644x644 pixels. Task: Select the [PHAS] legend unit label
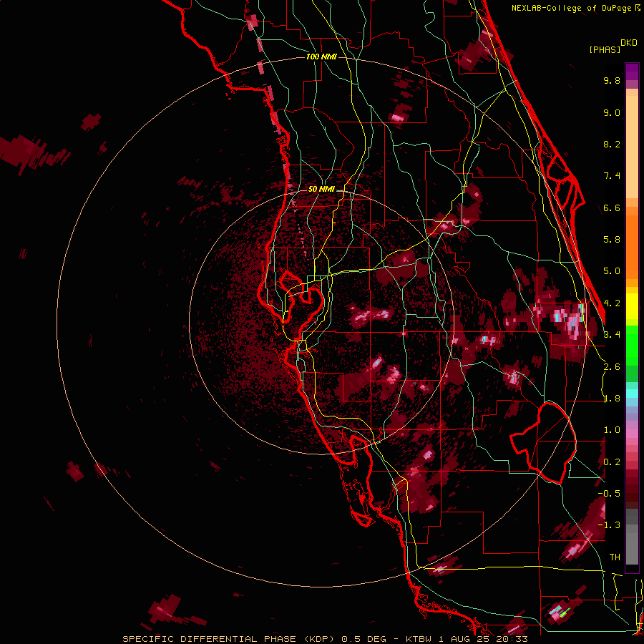click(x=605, y=49)
